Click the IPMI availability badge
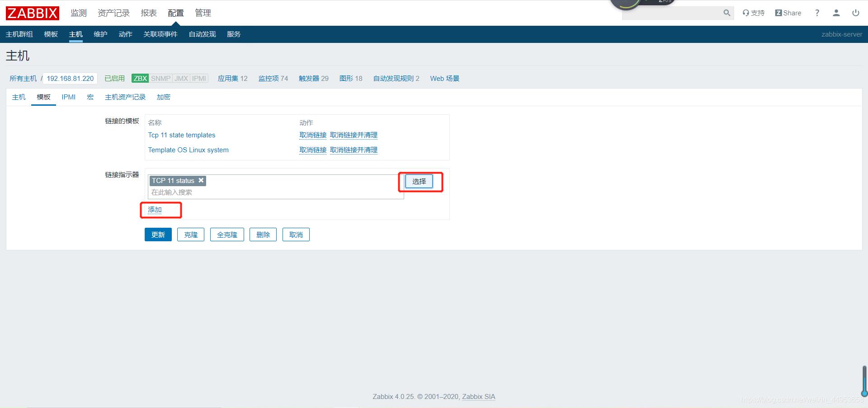The height and width of the screenshot is (408, 868). pos(199,78)
